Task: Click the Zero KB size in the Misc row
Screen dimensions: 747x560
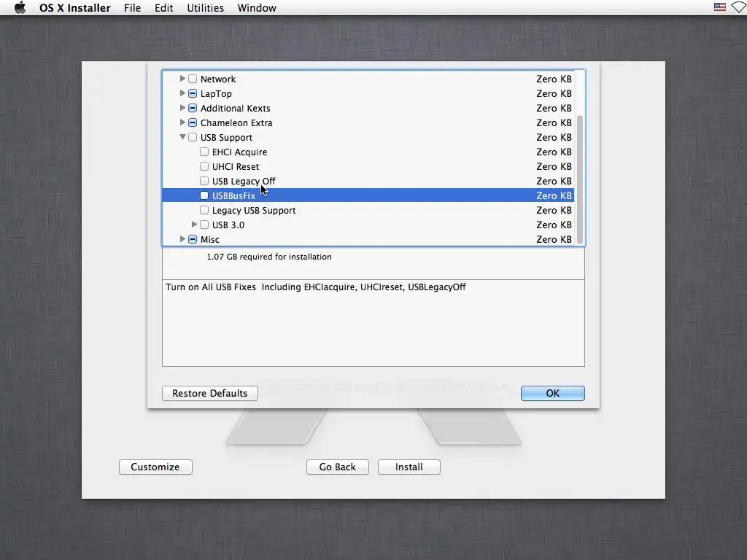Action: [x=554, y=239]
